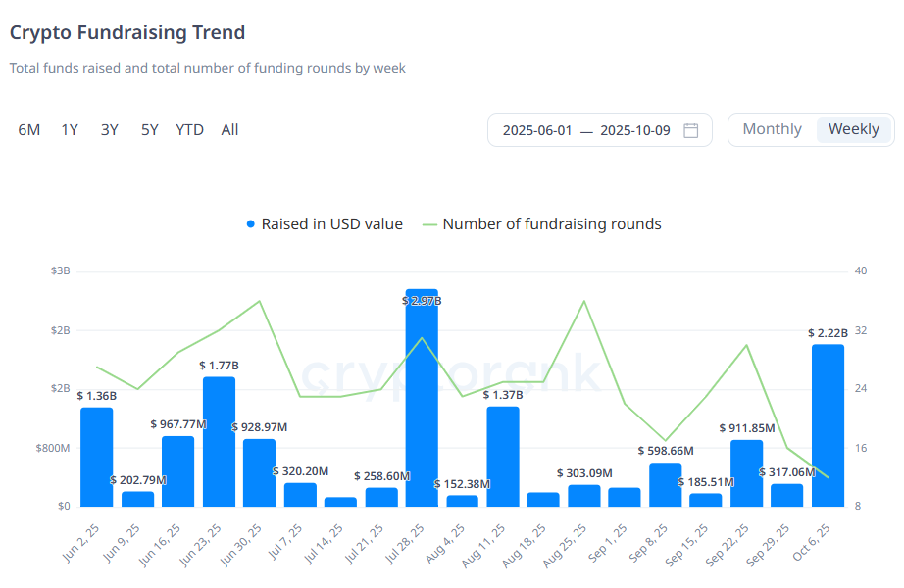904x588 pixels.
Task: Show the All time range
Action: [229, 130]
